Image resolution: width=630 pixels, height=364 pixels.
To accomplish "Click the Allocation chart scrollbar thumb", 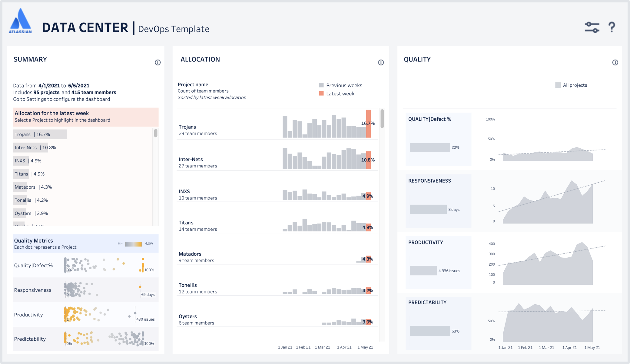I will 382,118.
